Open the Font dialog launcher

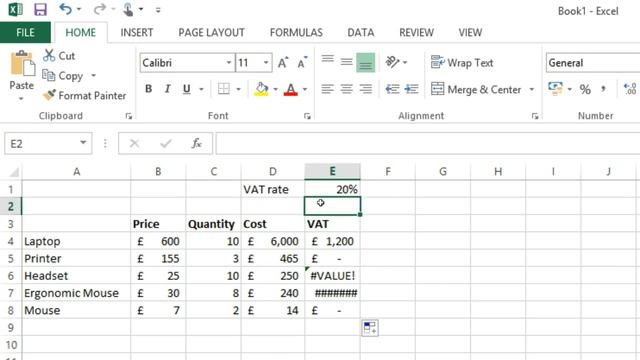(x=307, y=116)
